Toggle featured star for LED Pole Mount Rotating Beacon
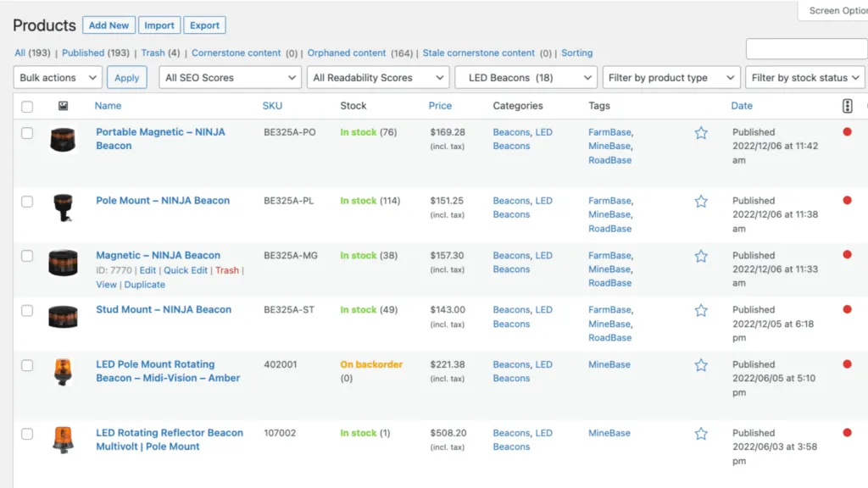The height and width of the screenshot is (488, 868). [x=701, y=365]
